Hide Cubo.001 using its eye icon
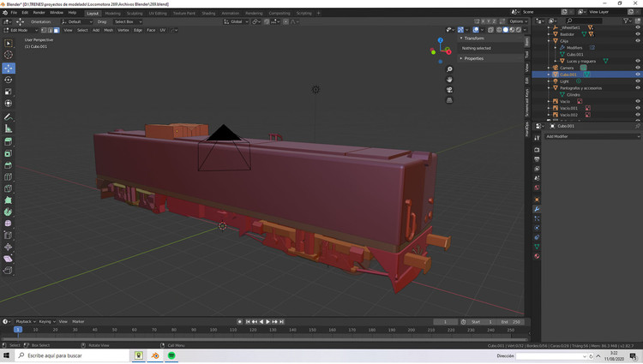The height and width of the screenshot is (364, 643). pos(638,75)
